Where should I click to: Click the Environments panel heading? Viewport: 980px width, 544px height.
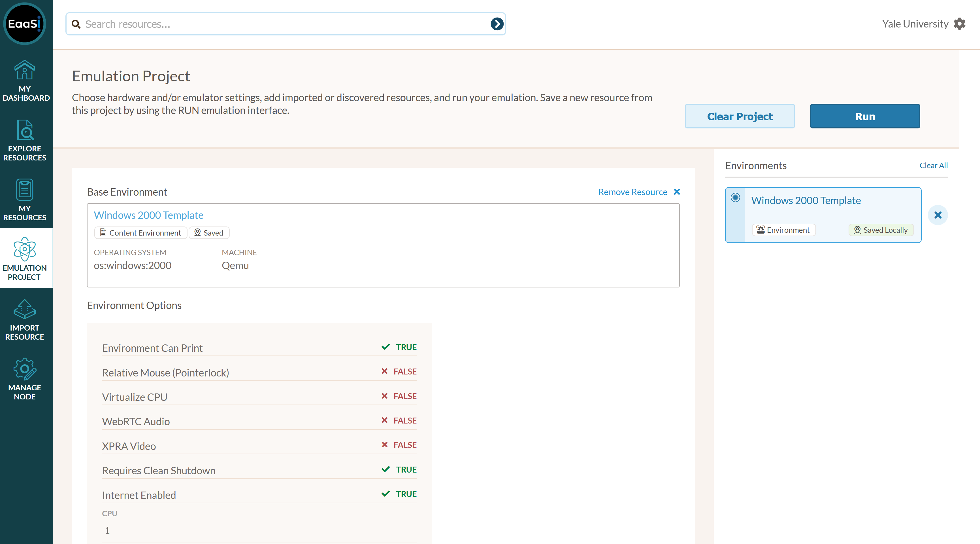pos(756,166)
